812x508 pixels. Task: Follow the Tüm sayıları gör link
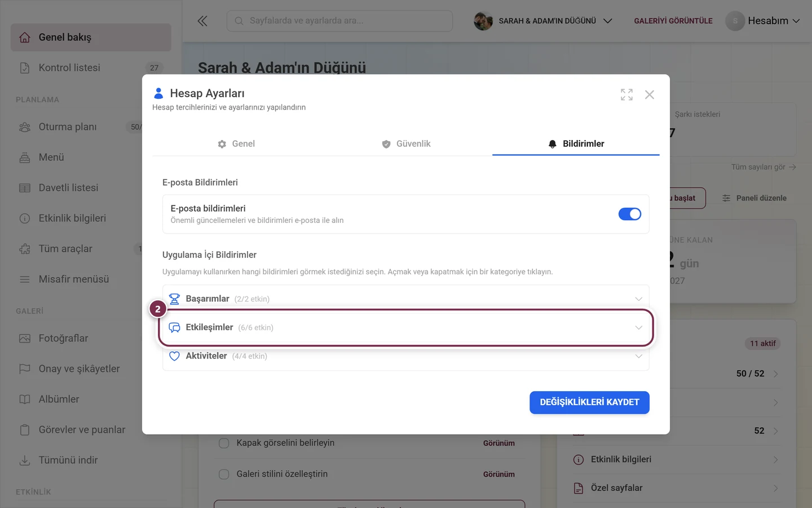(764, 167)
